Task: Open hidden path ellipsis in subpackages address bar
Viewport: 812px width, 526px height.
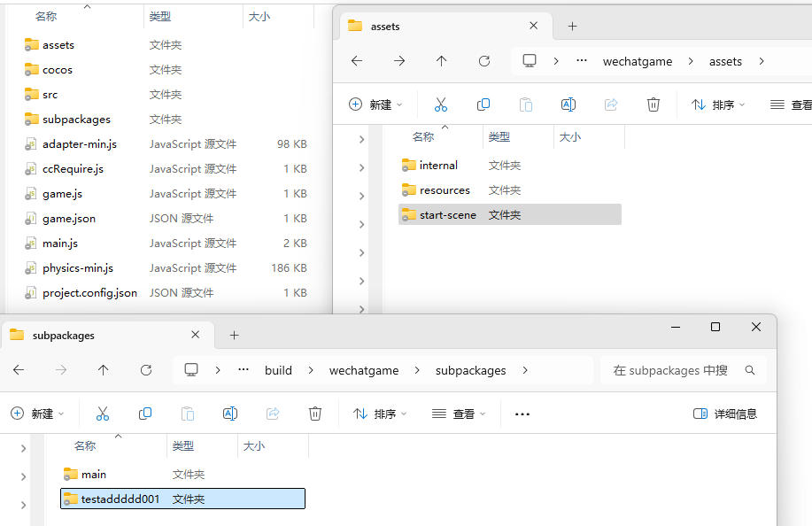Action: 244,370
